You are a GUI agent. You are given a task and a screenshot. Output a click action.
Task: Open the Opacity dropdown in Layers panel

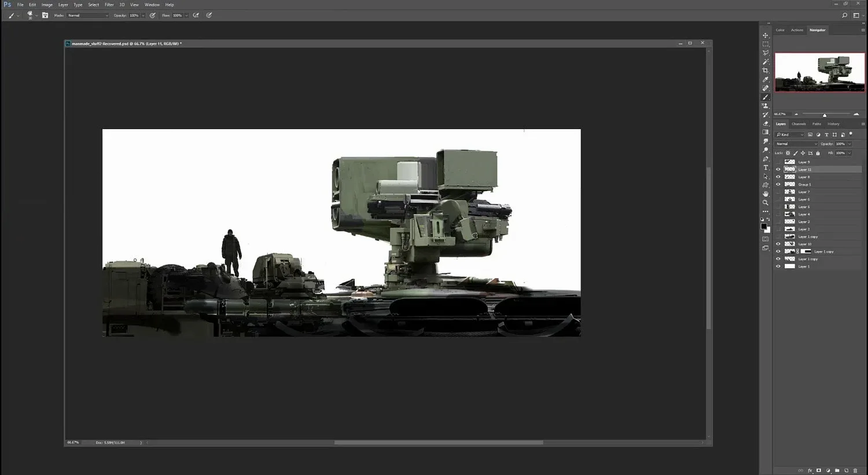coord(848,143)
